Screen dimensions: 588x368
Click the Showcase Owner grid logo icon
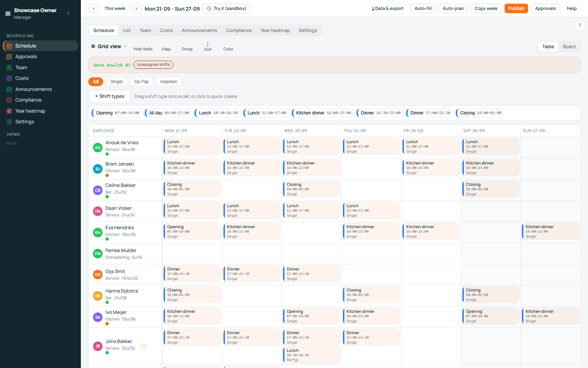(x=8, y=14)
